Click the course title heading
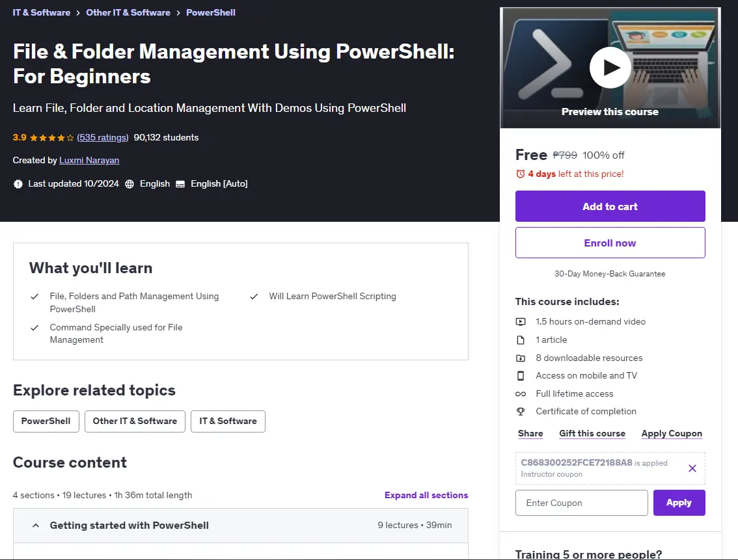 [x=234, y=64]
